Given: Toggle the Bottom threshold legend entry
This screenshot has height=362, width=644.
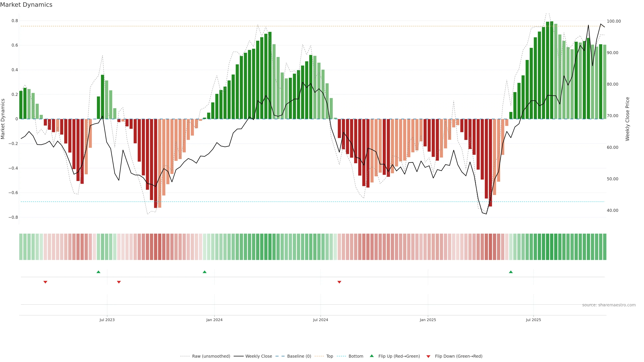Looking at the screenshot, I should coord(356,356).
